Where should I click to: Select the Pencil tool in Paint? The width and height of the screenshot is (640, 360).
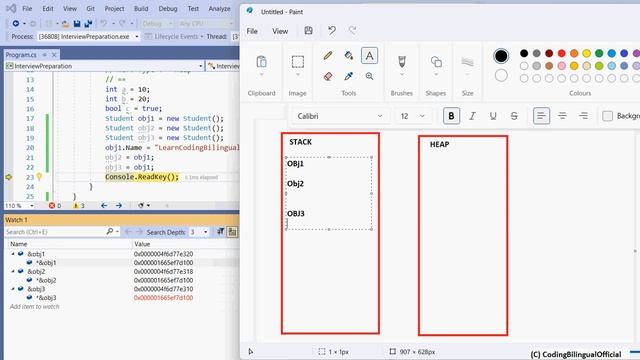tap(328, 56)
